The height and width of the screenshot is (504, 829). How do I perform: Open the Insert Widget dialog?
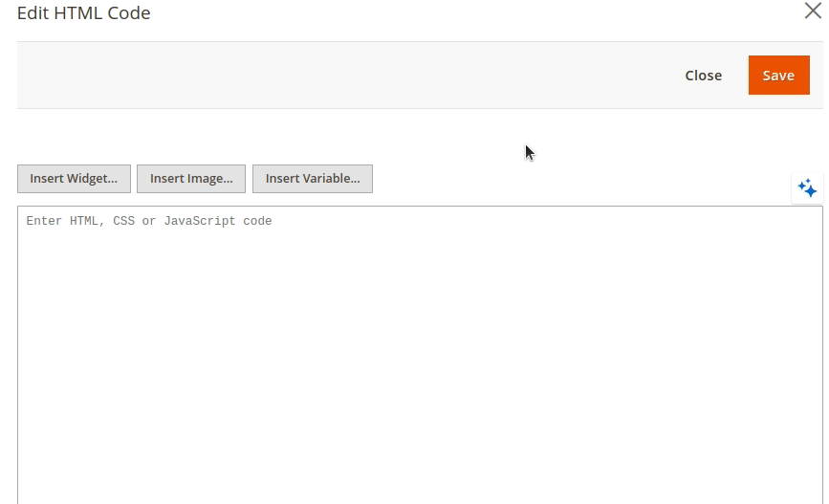click(74, 179)
